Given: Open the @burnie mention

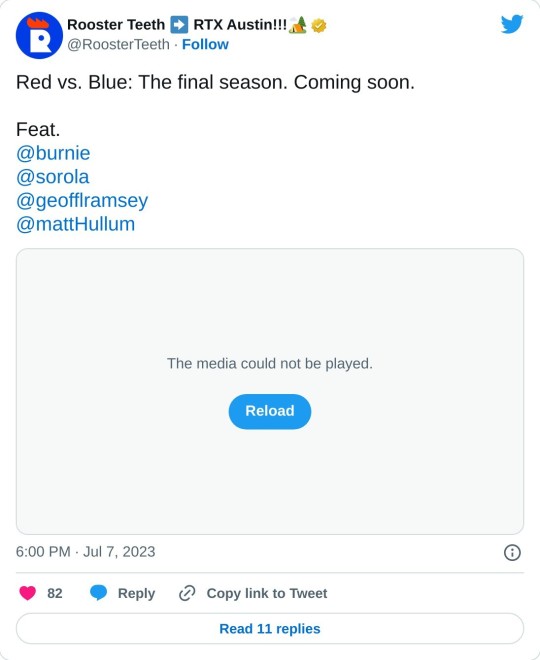Looking at the screenshot, I should (x=53, y=153).
